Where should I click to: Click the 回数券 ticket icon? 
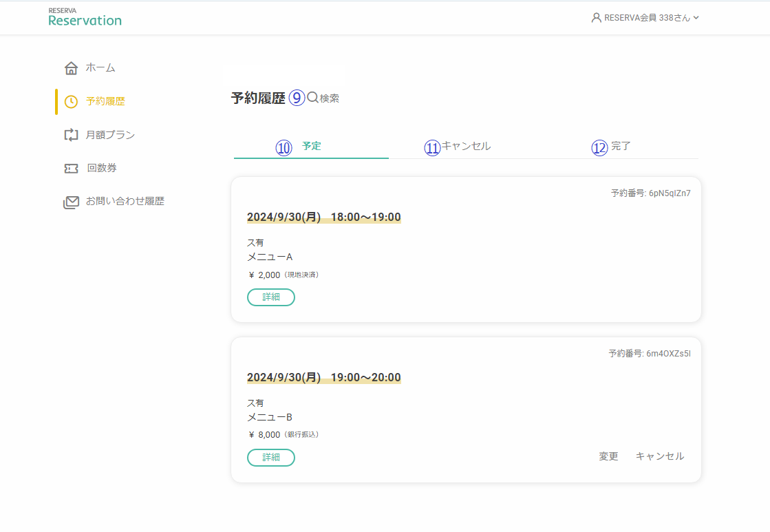pos(71,169)
